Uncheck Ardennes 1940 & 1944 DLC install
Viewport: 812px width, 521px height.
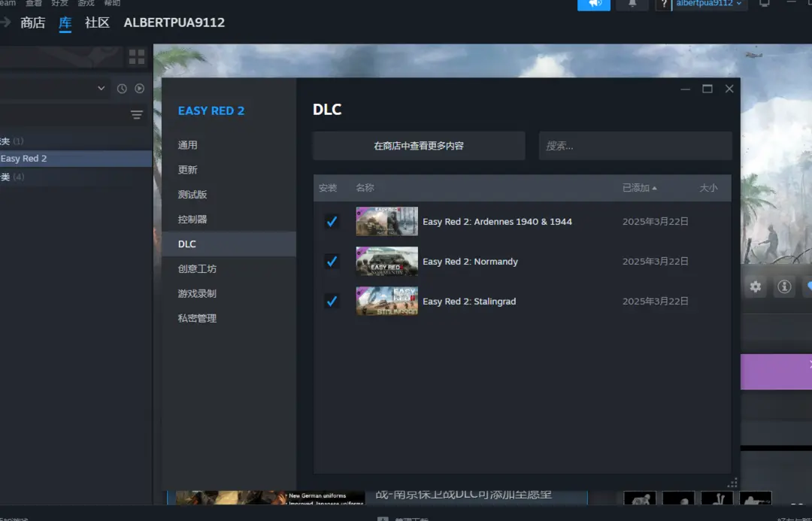tap(332, 222)
